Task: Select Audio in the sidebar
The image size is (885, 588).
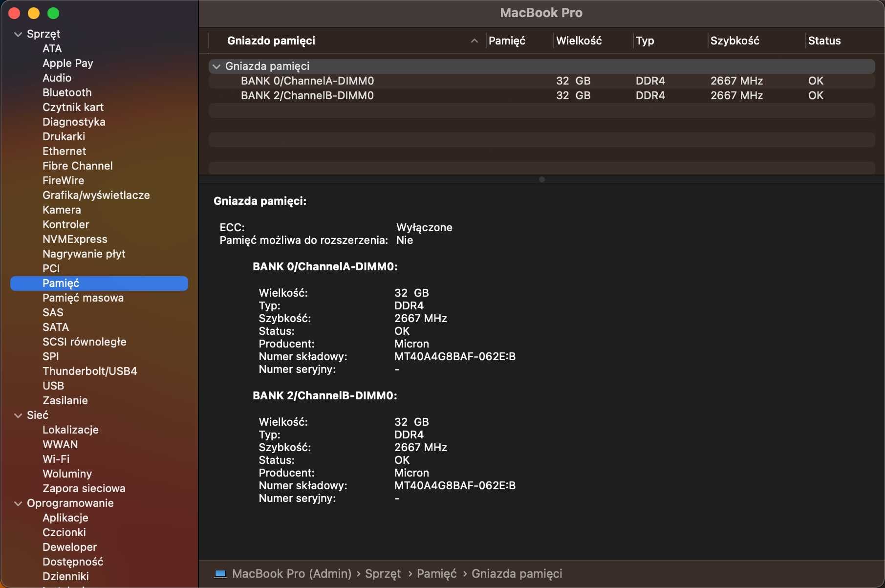Action: [57, 78]
